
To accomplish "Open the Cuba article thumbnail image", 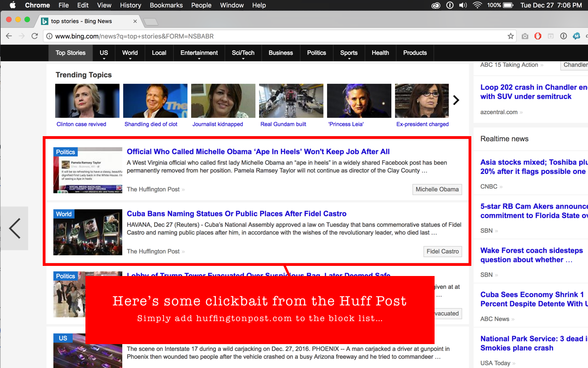I will click(88, 232).
